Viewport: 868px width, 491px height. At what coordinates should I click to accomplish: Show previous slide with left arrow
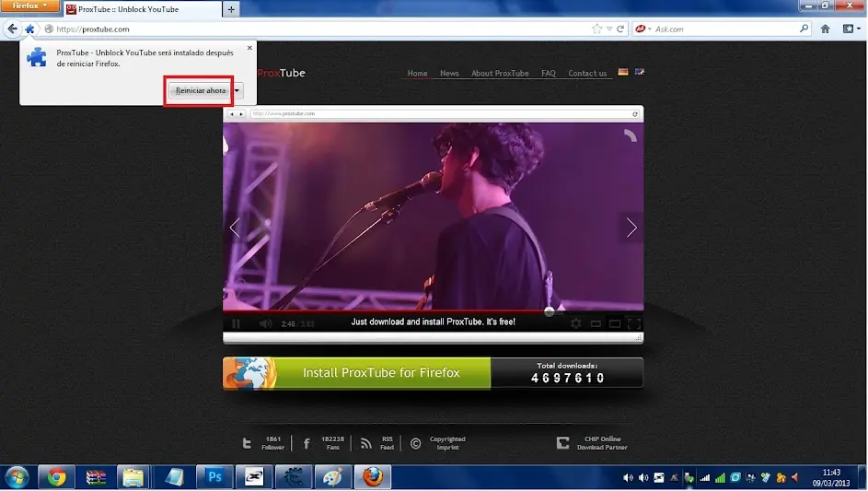tap(235, 228)
